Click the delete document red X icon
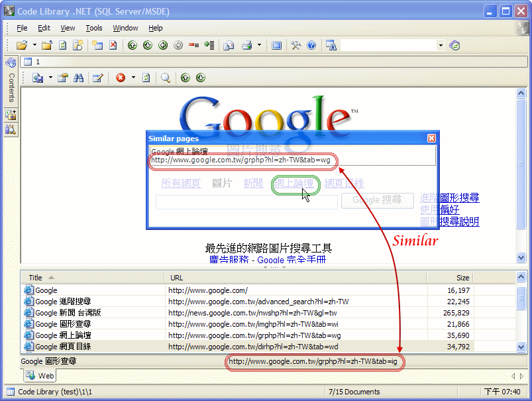 [x=113, y=45]
